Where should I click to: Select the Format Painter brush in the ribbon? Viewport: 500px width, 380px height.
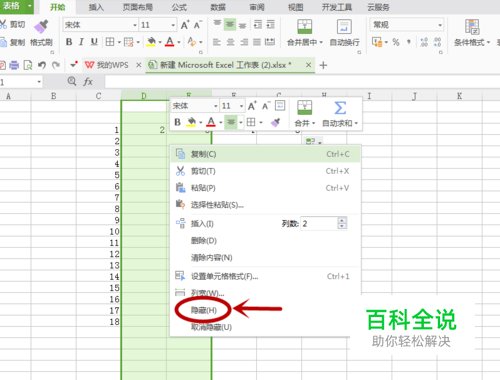pos(41,27)
